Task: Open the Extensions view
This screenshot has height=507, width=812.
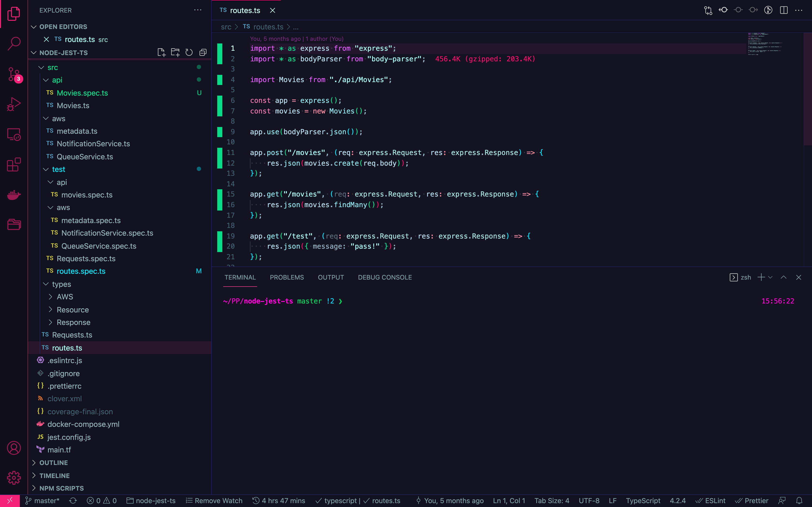Action: [x=14, y=165]
